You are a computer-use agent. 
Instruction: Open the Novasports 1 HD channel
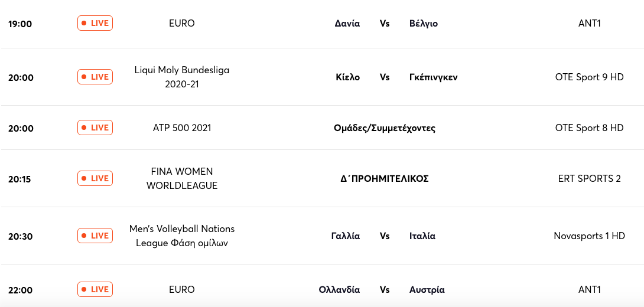(x=590, y=236)
